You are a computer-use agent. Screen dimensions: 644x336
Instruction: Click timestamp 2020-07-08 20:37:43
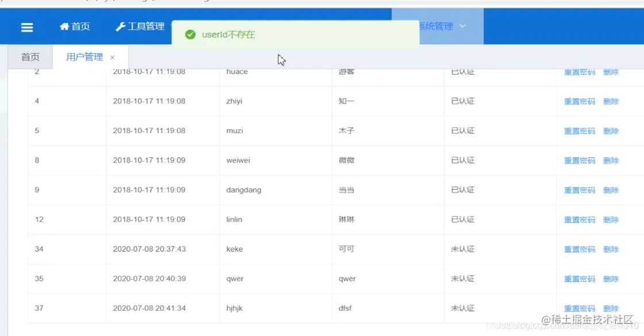pyautogui.click(x=149, y=249)
